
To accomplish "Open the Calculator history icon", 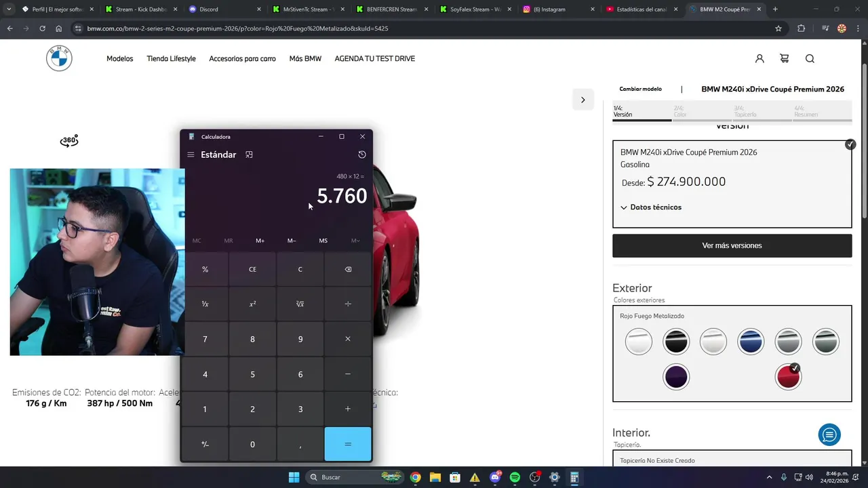I will 362,155.
